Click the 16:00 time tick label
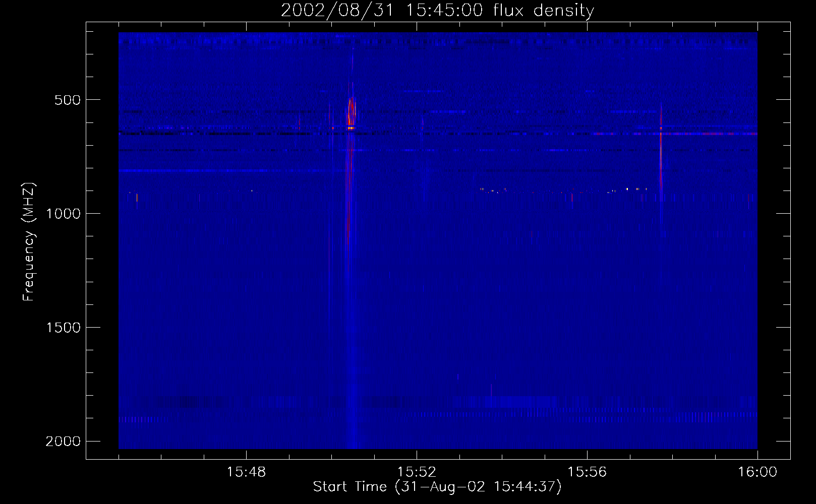Screen dimensions: 816x504 757,472
